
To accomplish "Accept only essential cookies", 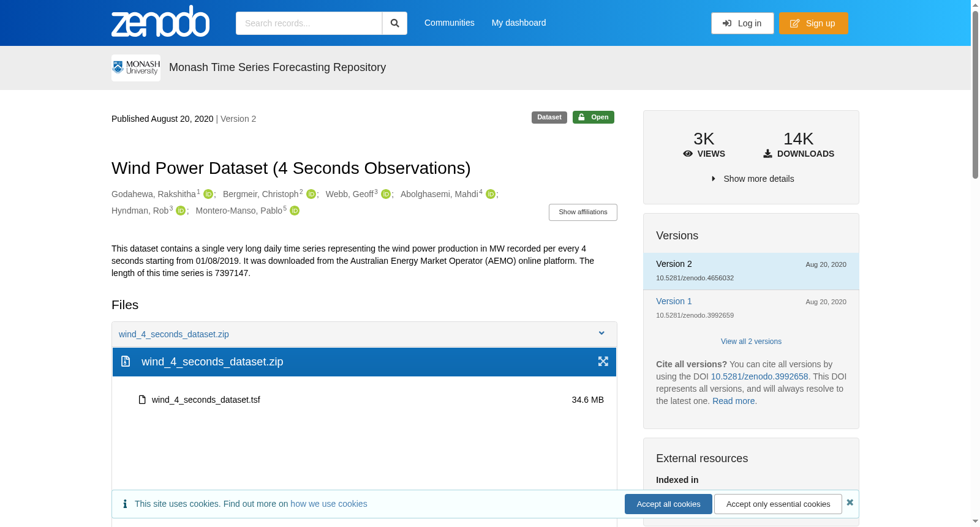I will coord(778,504).
